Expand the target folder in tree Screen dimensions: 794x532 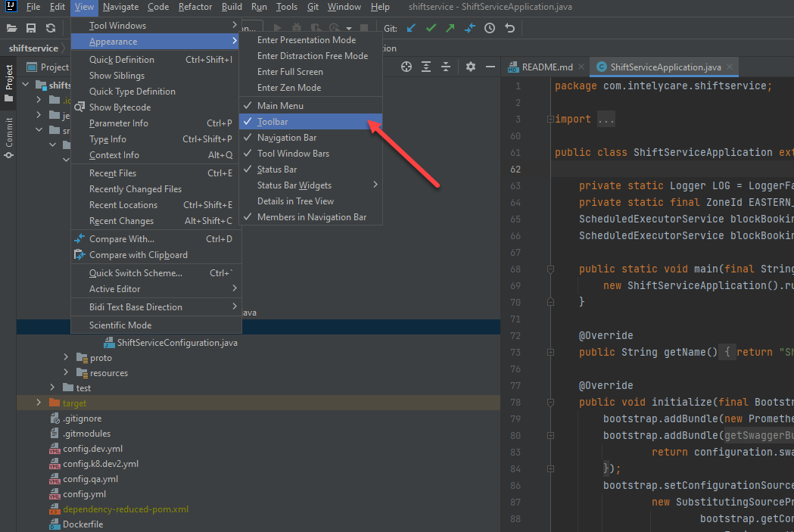pyautogui.click(x=39, y=403)
